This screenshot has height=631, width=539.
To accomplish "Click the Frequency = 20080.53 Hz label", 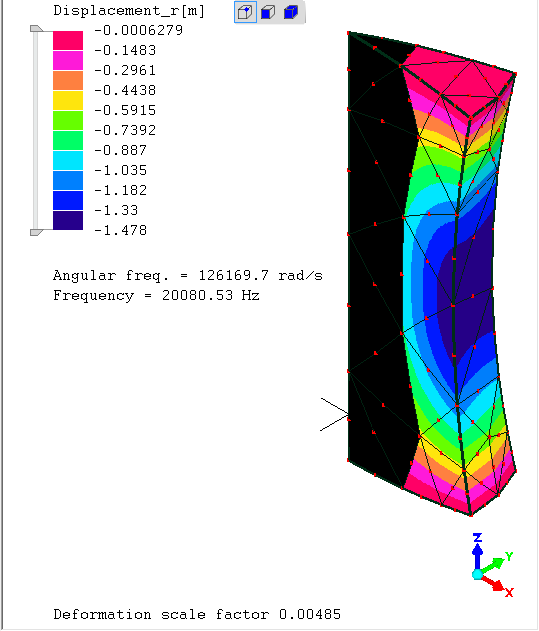I will [x=156, y=296].
